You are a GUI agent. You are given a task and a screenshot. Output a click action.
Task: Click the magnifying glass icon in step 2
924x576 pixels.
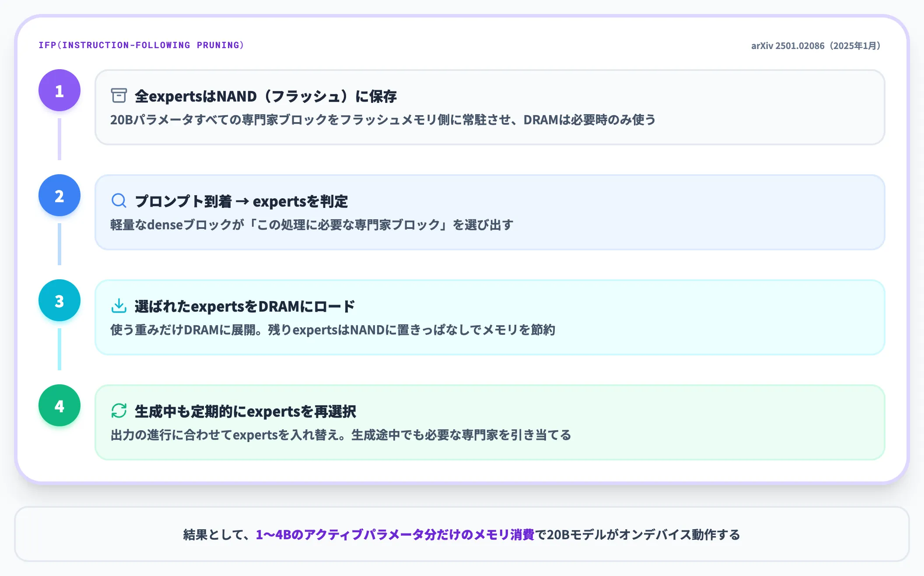point(119,201)
